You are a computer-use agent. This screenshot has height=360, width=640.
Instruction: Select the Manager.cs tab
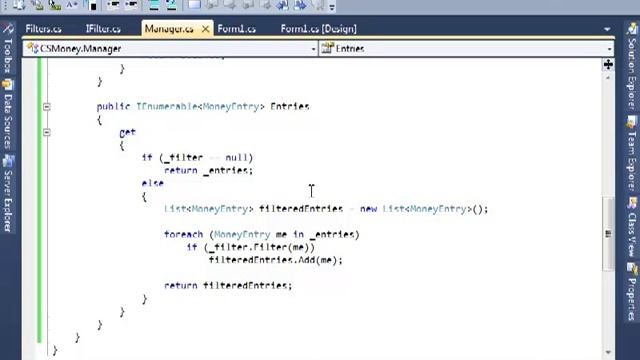coord(169,29)
